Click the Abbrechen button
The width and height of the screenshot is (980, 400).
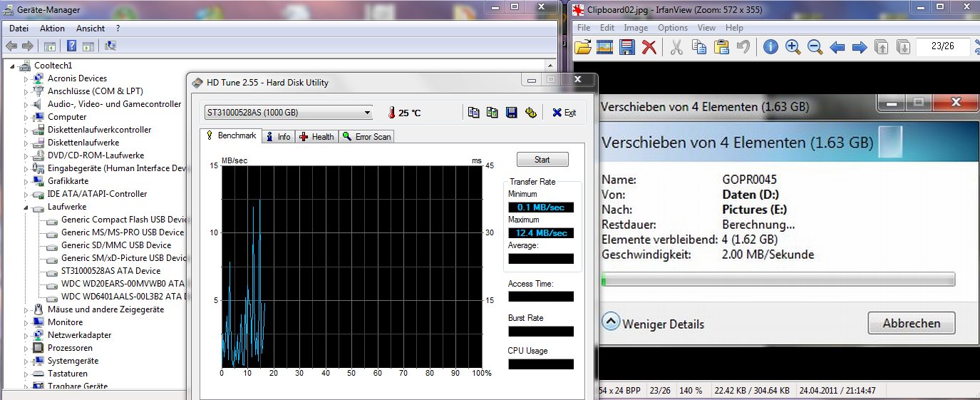(x=911, y=323)
